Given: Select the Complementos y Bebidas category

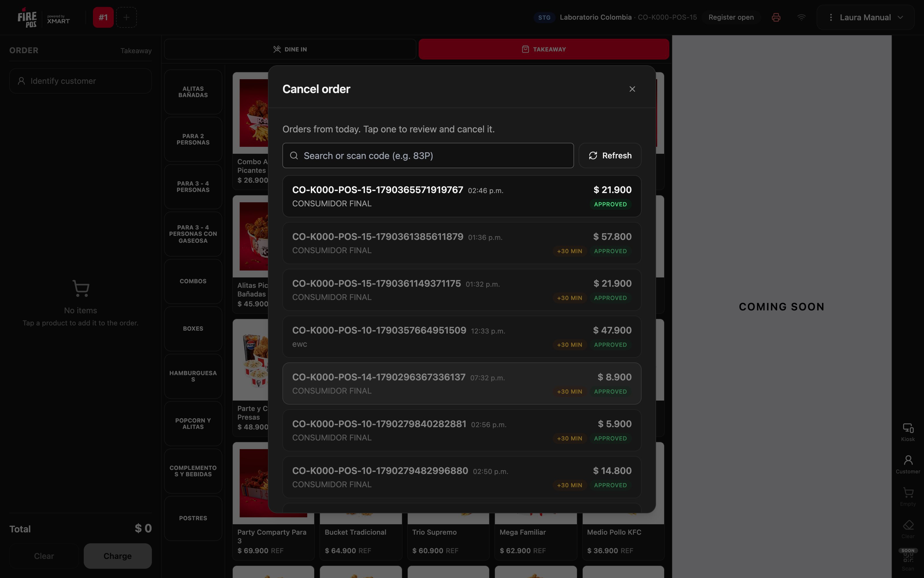Looking at the screenshot, I should (x=193, y=471).
